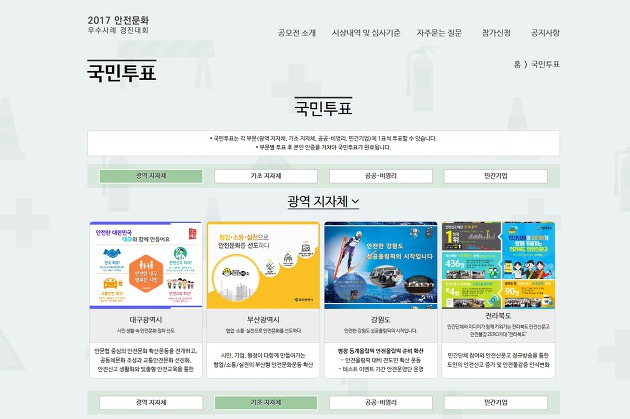
Task: Click the 대구광역시 card title
Action: [x=146, y=320]
